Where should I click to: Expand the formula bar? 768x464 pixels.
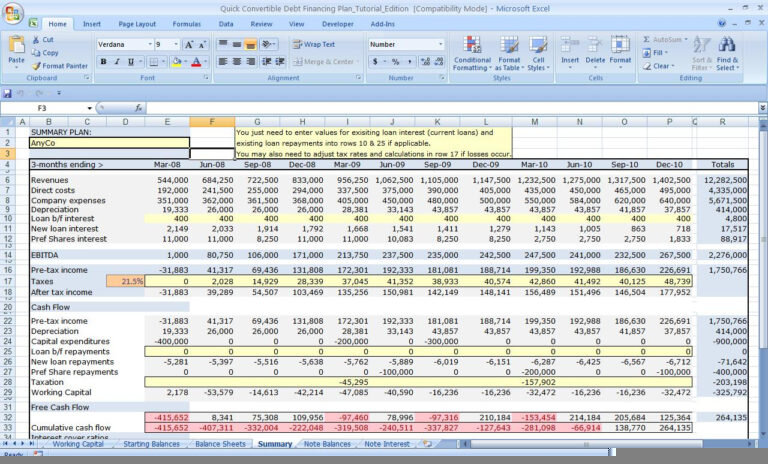pyautogui.click(x=763, y=108)
